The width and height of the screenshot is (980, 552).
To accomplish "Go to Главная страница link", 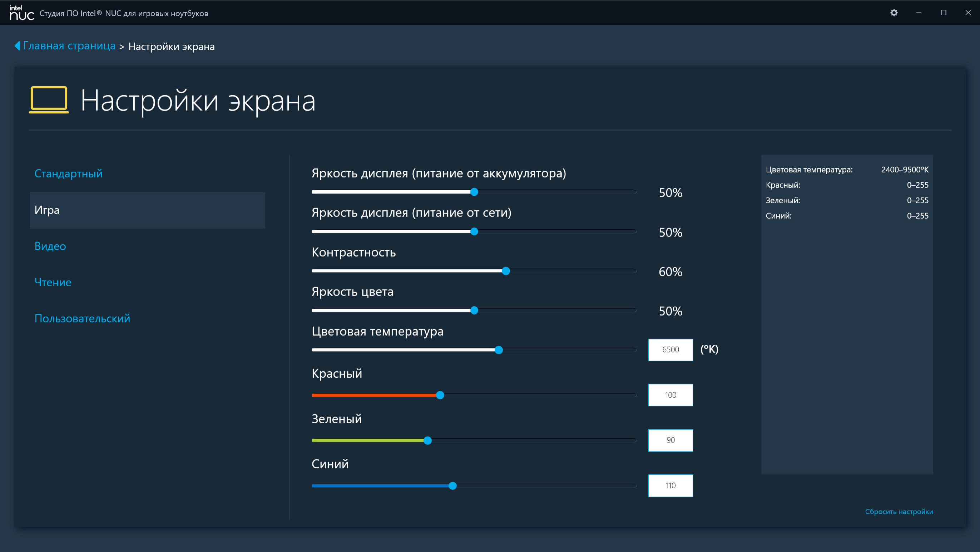I will pyautogui.click(x=69, y=46).
